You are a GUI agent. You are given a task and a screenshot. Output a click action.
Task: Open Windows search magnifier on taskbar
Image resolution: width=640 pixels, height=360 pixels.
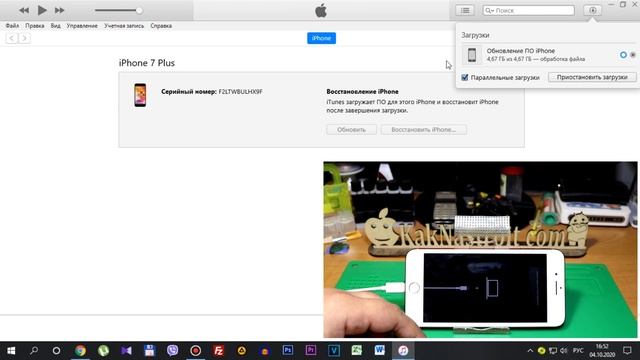coord(34,351)
